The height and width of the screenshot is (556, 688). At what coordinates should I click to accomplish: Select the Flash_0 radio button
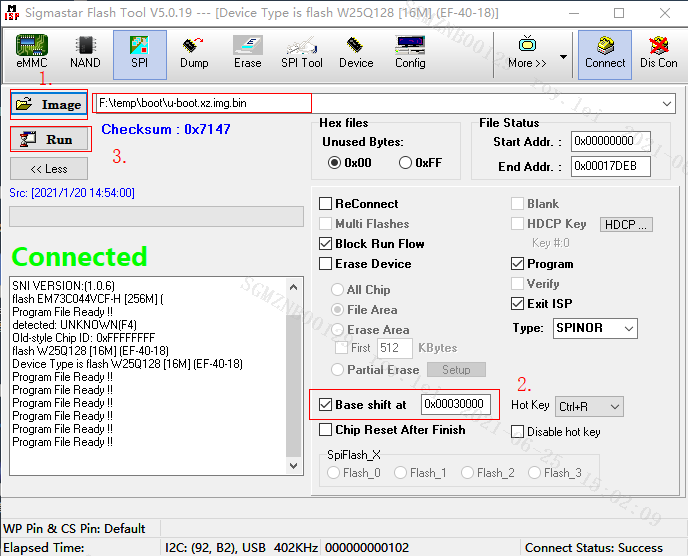point(333,473)
